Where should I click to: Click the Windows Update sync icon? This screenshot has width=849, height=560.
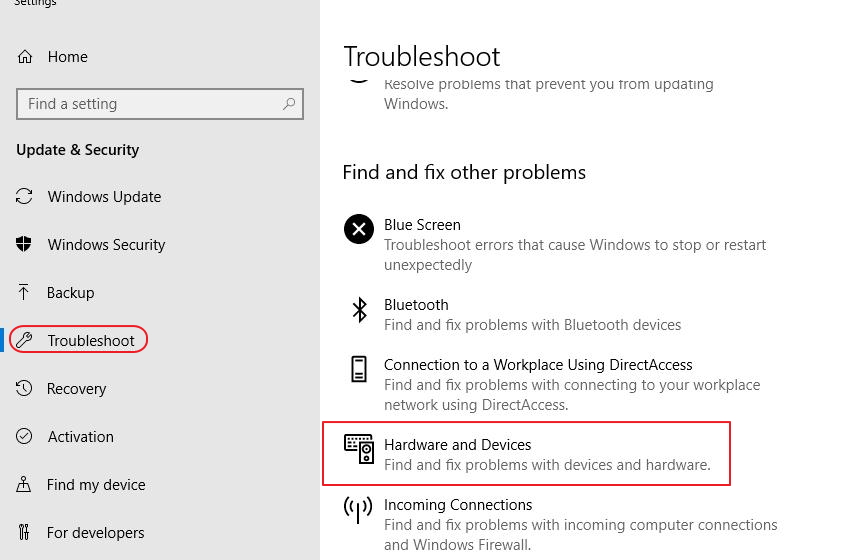click(25, 197)
